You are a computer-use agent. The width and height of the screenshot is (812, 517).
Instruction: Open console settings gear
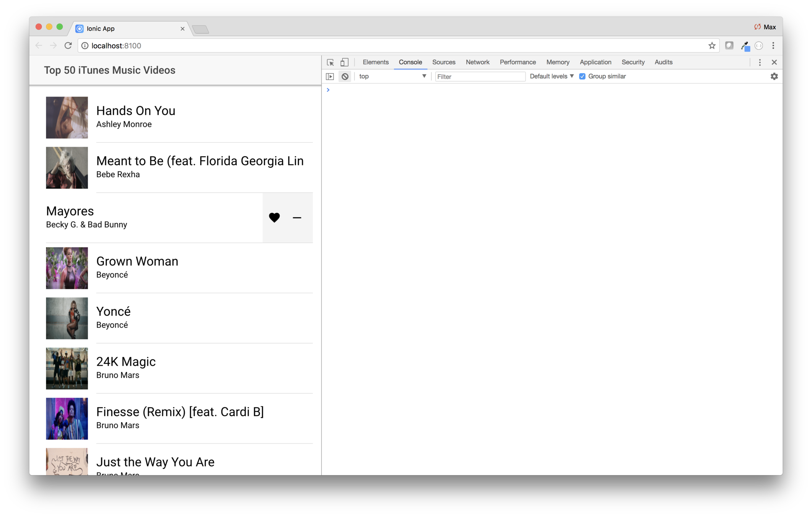click(774, 77)
